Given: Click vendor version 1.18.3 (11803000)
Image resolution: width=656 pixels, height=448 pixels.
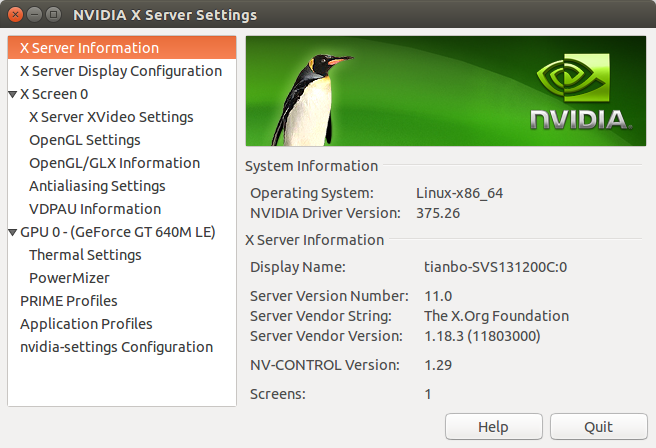Looking at the screenshot, I should (482, 336).
